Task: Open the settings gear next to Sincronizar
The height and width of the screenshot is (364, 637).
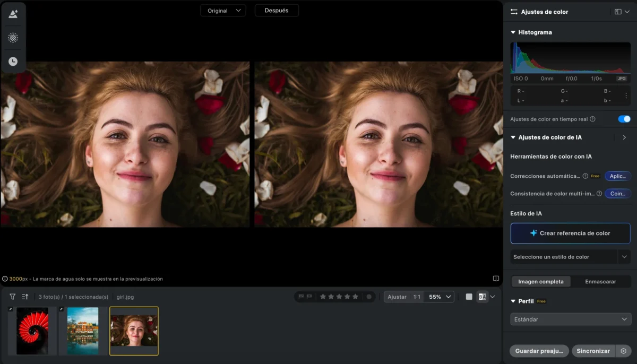Action: click(x=624, y=351)
